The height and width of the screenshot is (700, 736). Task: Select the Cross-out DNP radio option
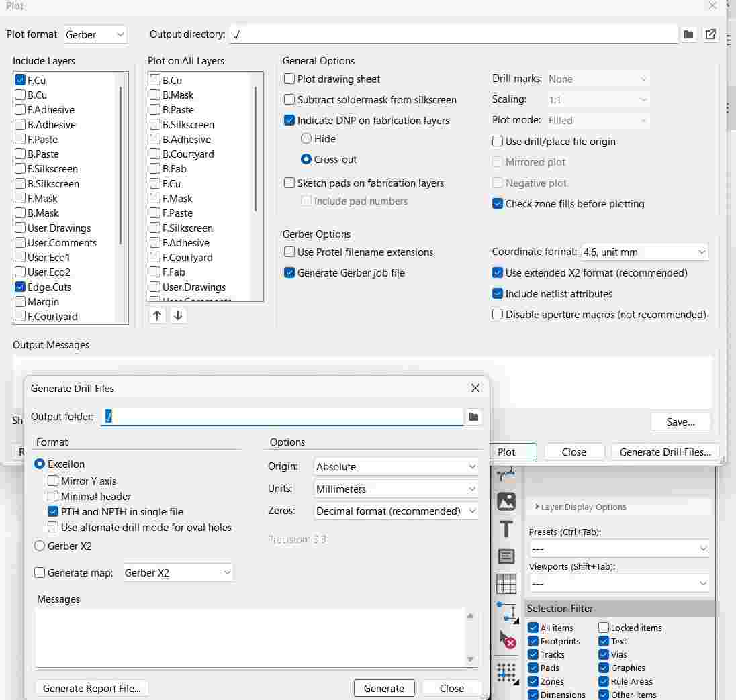[306, 160]
